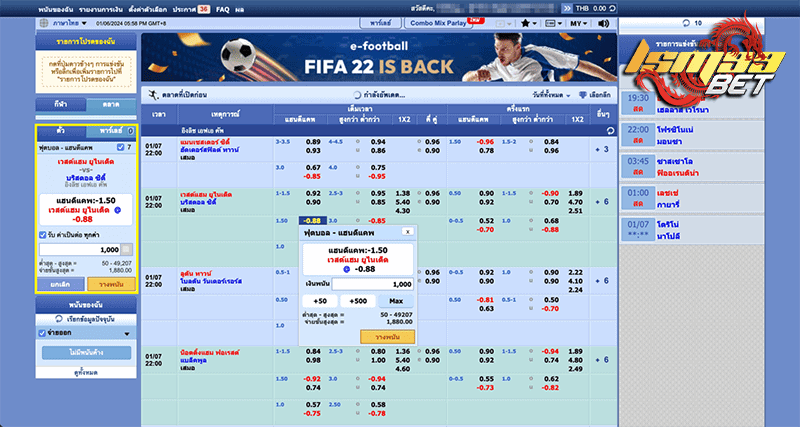This screenshot has width=800, height=427.
Task: Click the refresh countdown icon showing 10
Action: coord(686,23)
